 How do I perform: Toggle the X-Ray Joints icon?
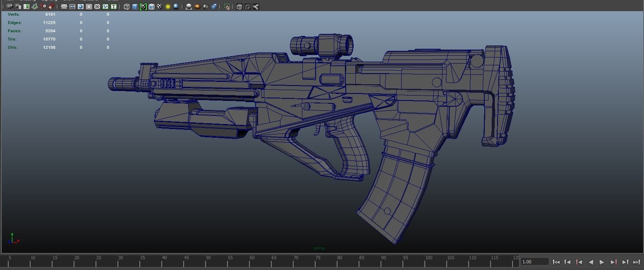(256, 7)
